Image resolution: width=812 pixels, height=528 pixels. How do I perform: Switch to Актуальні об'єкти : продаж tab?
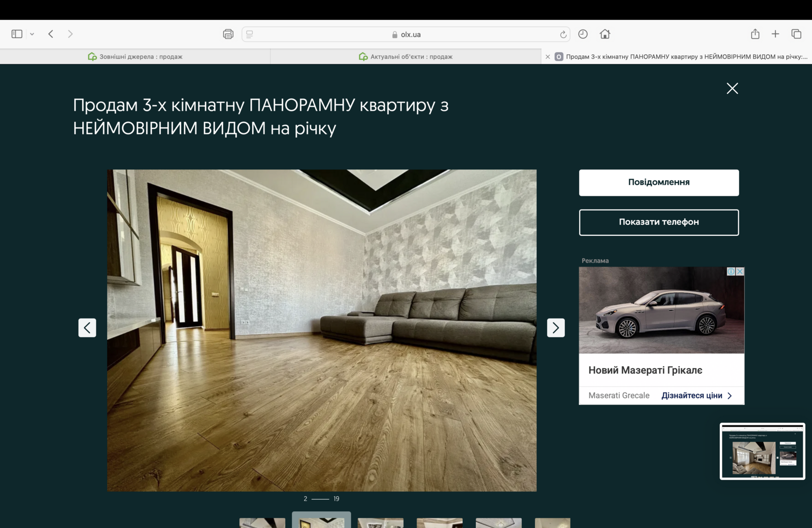pyautogui.click(x=405, y=57)
